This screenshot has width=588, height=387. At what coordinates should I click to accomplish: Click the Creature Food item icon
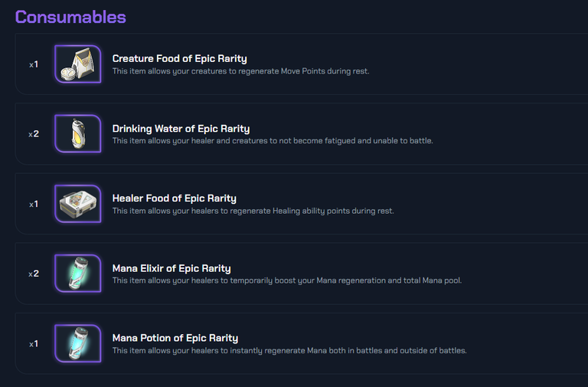78,64
